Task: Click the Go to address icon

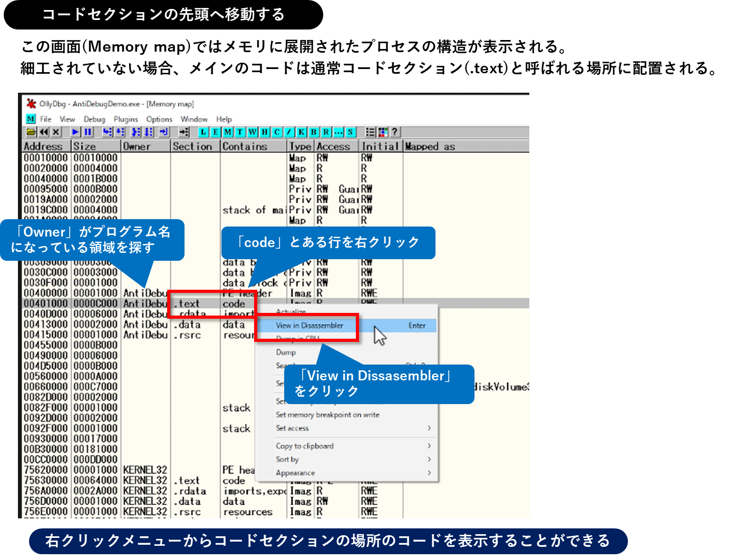Action: [x=184, y=132]
